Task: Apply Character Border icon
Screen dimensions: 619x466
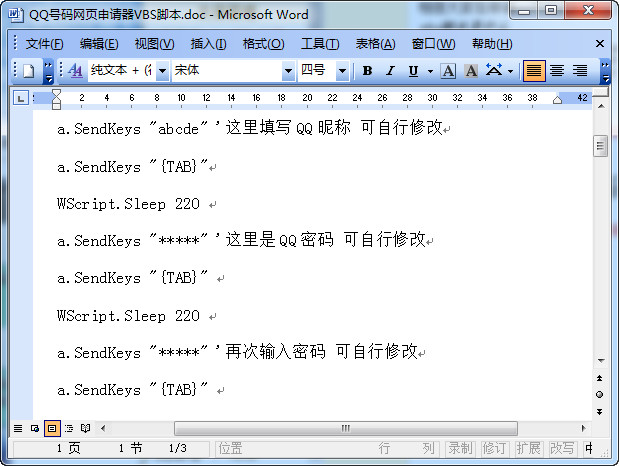Action: click(x=448, y=71)
